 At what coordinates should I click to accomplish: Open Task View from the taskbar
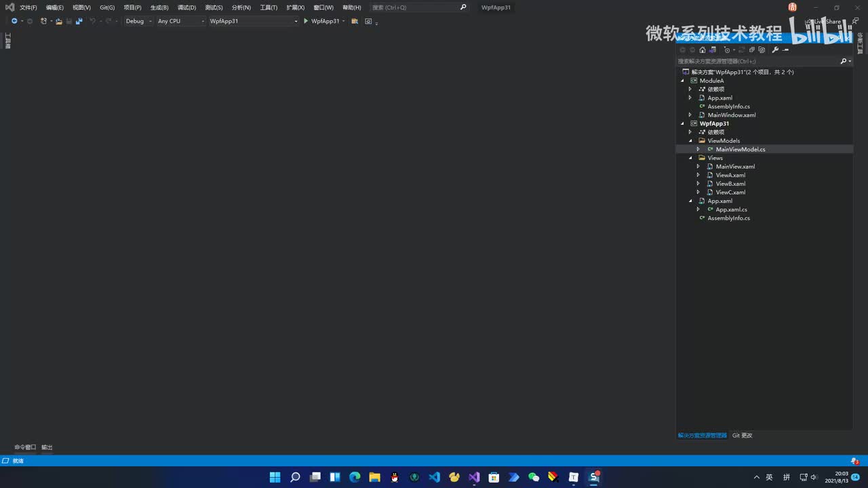click(x=315, y=477)
